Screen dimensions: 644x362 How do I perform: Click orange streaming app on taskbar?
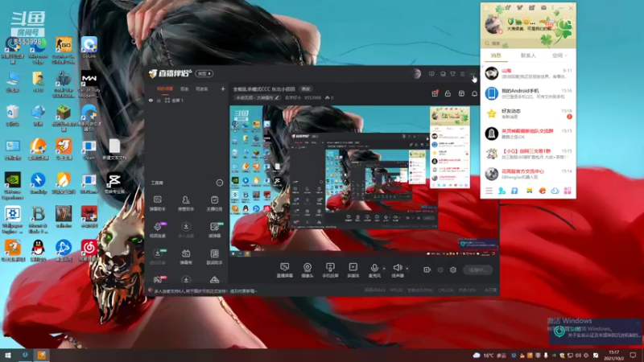pos(42,356)
